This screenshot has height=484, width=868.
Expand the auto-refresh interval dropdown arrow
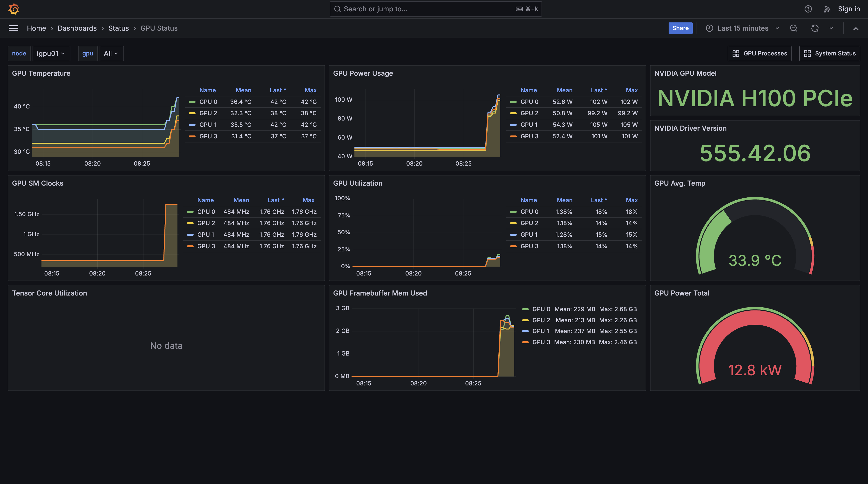pos(831,28)
